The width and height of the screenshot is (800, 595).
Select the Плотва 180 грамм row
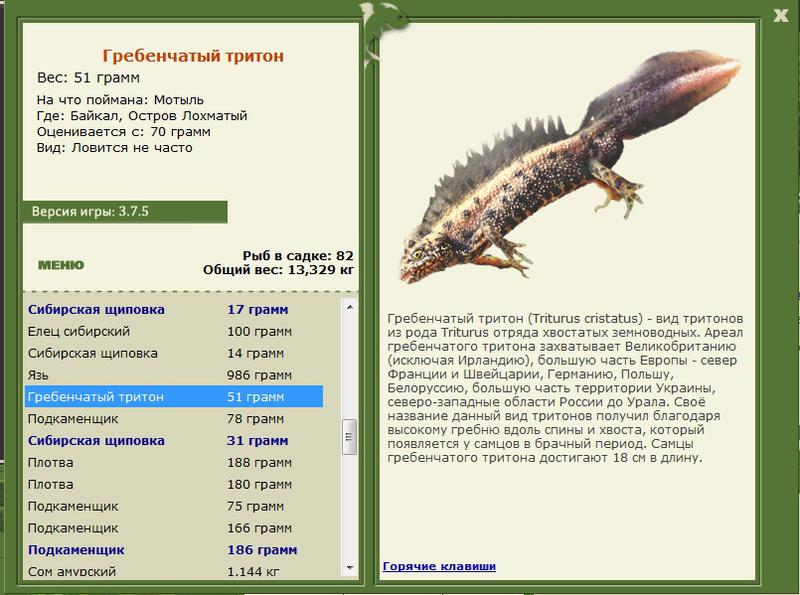[174, 484]
